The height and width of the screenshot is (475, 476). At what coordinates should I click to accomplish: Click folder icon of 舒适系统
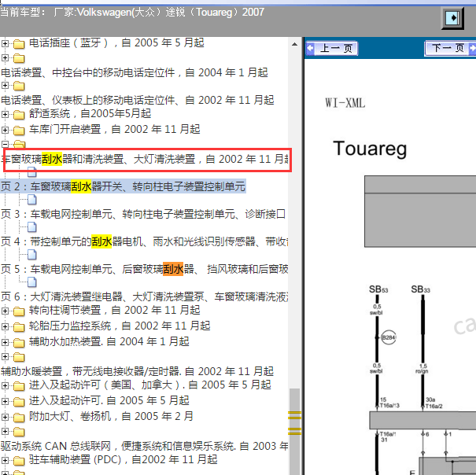coord(19,115)
